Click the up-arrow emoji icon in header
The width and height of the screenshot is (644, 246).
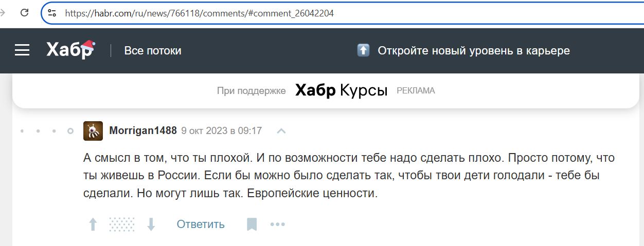363,50
